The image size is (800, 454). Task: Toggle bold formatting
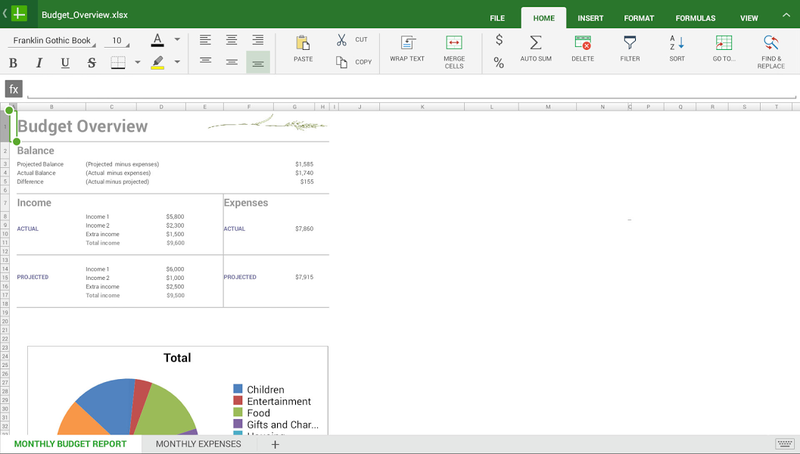(x=13, y=63)
